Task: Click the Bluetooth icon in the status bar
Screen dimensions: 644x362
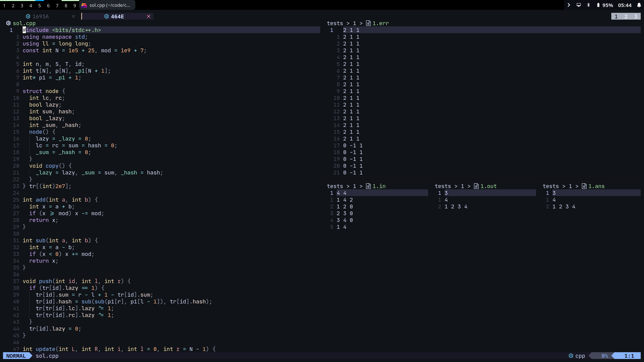Action: coord(589,5)
